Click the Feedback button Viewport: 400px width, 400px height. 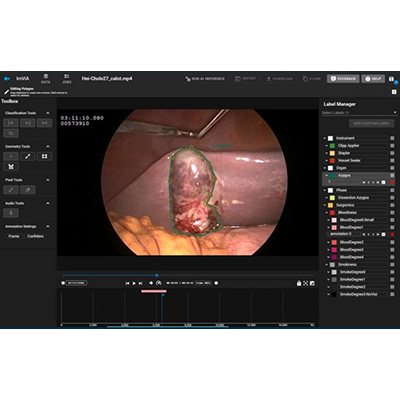pyautogui.click(x=343, y=79)
